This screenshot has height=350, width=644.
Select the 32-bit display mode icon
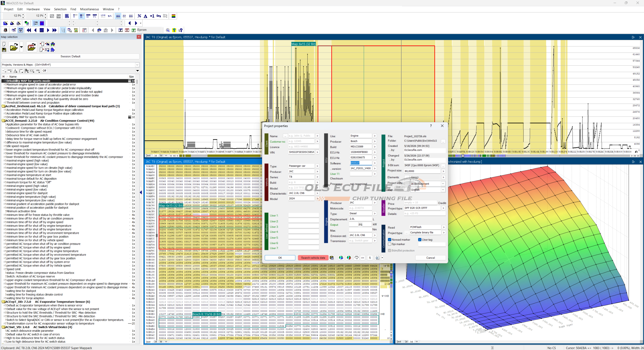pyautogui.click(x=88, y=16)
